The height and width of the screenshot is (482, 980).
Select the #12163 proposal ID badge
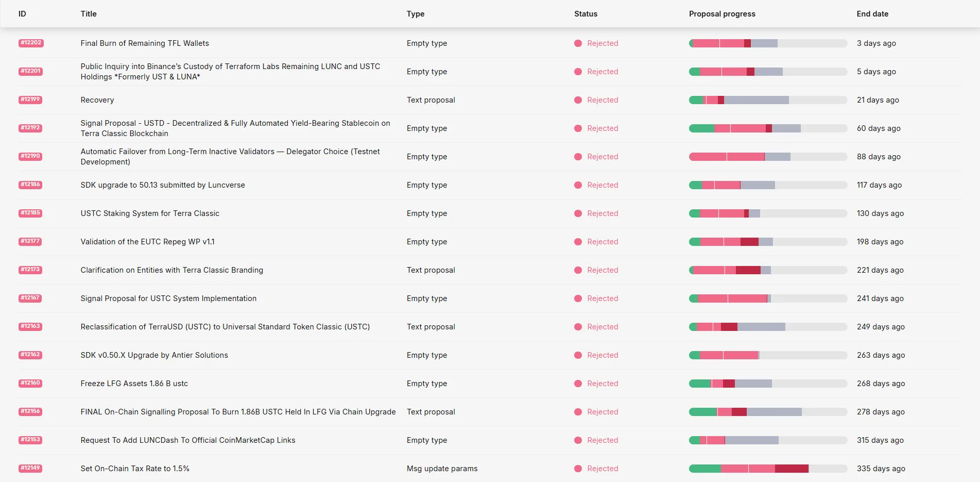pos(30,326)
